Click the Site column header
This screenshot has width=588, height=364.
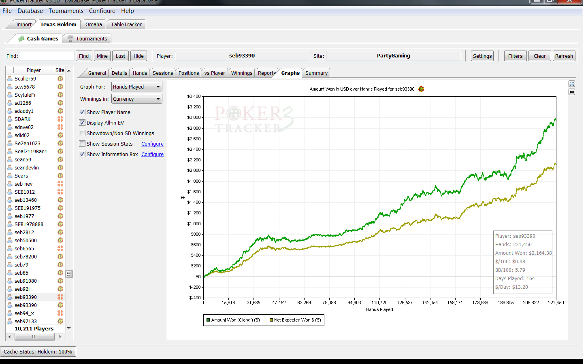point(60,70)
